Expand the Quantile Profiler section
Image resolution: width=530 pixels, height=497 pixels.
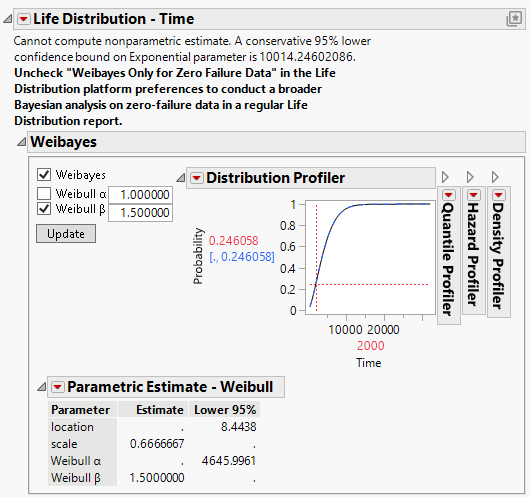(x=445, y=177)
